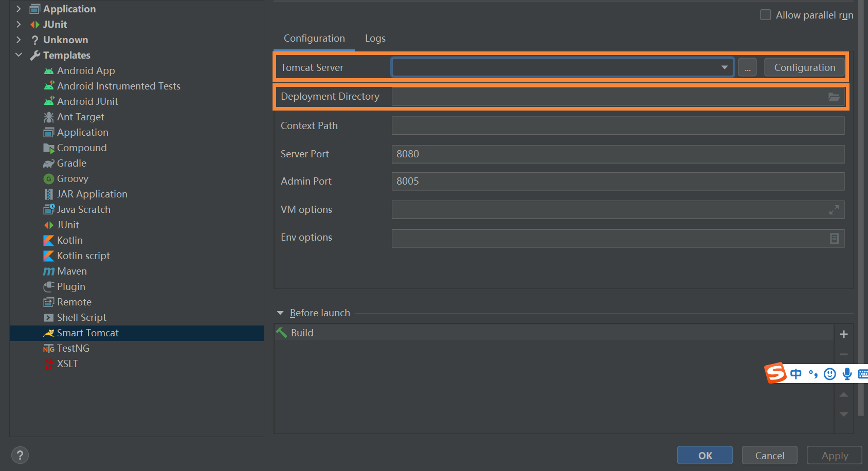868x471 pixels.
Task: Click the Server Port field 8080
Action: (618, 154)
